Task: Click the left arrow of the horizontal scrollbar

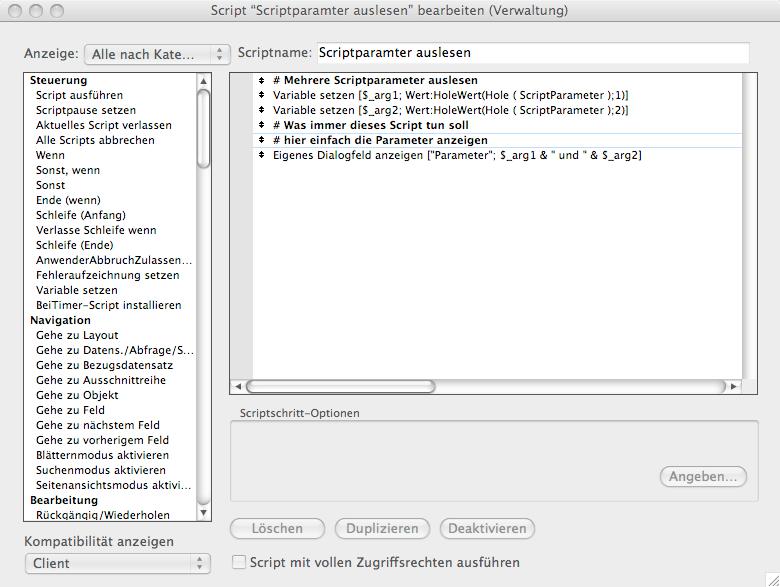Action: coord(238,386)
